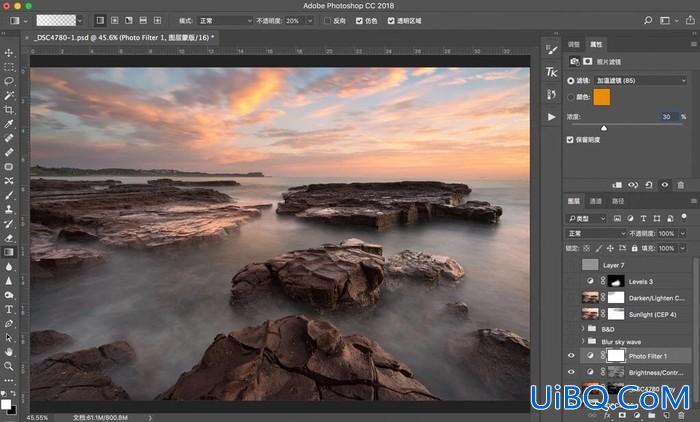Choose radial gradient style in options bar
Viewport: 700px width, 422px height.
click(115, 21)
